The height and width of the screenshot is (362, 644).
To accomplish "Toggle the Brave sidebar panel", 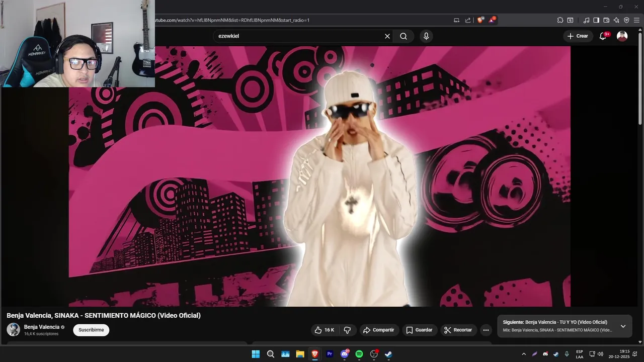I will point(596,20).
